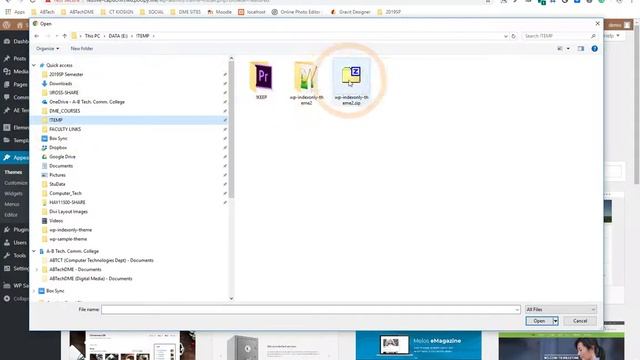This screenshot has width=640, height=360.
Task: Select the wp-indexonly-theme2.zip file
Action: pos(351,82)
